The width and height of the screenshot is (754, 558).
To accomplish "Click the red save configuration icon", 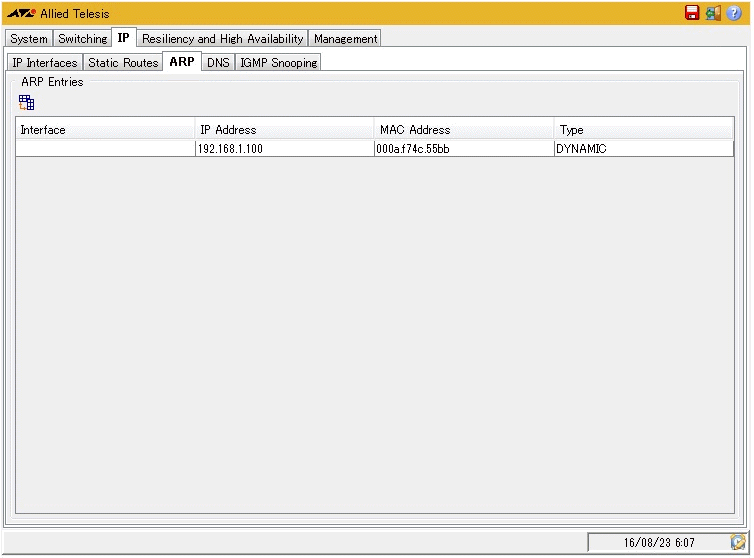I will (x=692, y=13).
